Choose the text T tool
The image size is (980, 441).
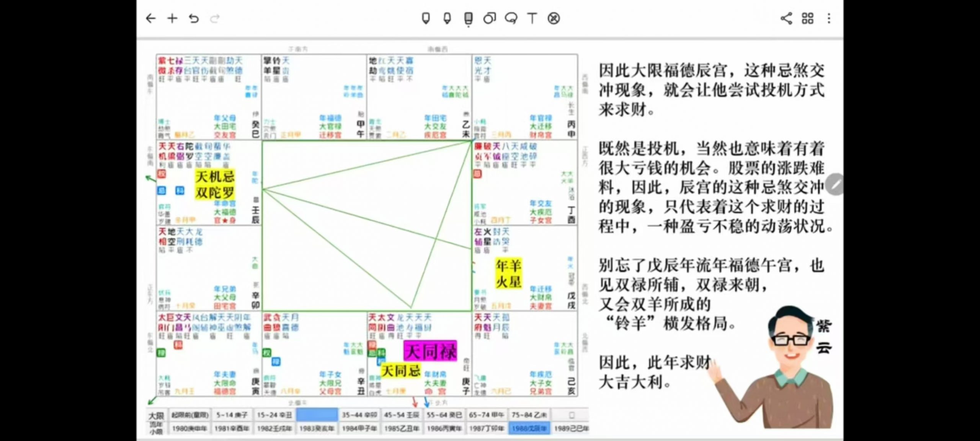click(x=532, y=18)
